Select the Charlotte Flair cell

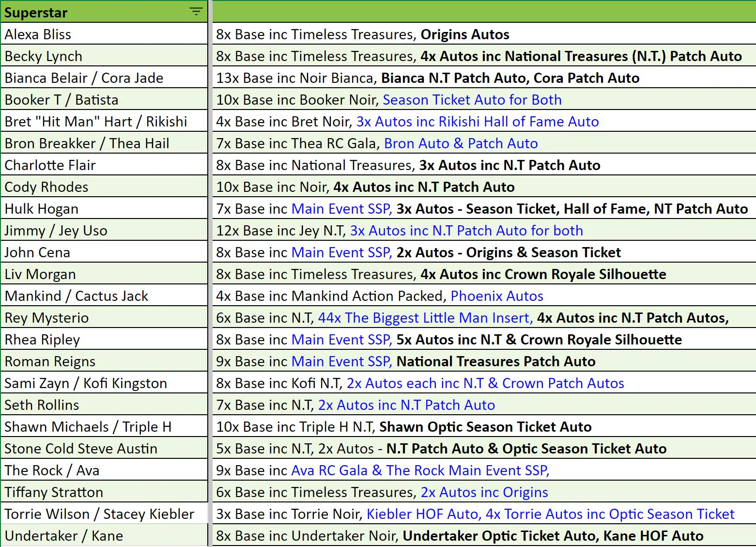[x=104, y=165]
